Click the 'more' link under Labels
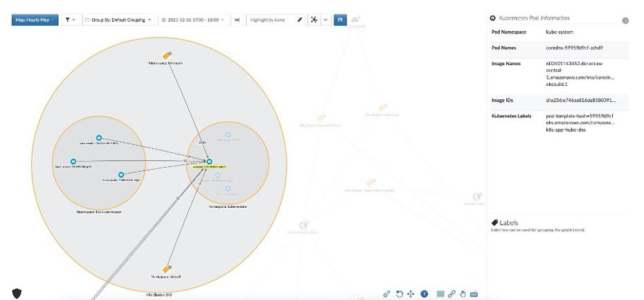The height and width of the screenshot is (300, 644). tap(578, 229)
